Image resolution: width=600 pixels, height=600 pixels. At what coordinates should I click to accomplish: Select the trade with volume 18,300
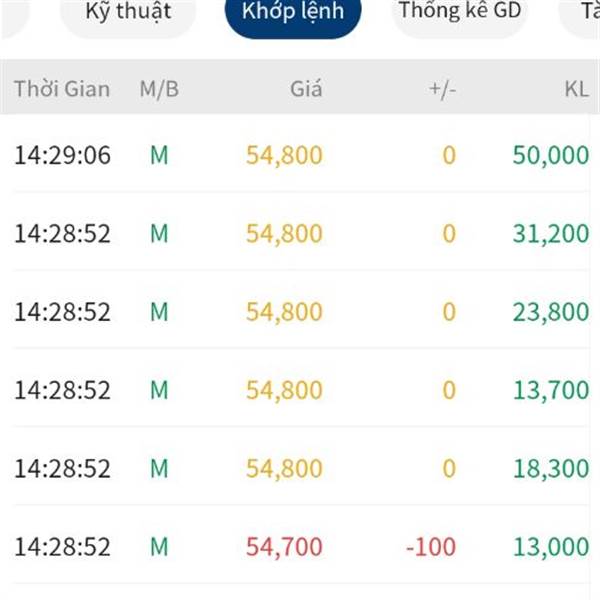301,468
